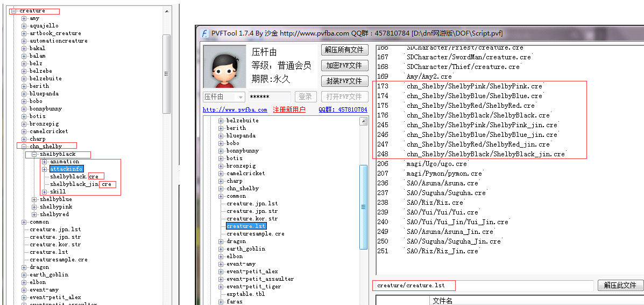Select creature.kor.str in the left tree

tap(55, 245)
